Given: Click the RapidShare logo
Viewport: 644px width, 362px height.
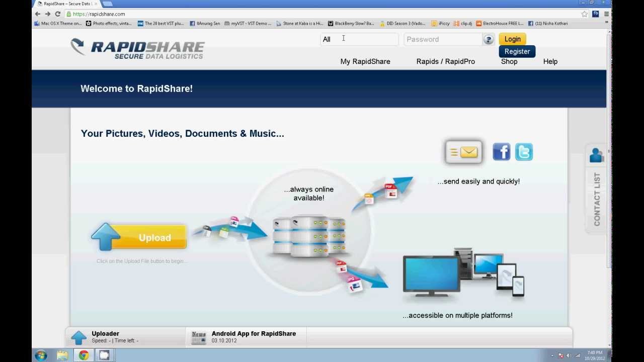Looking at the screenshot, I should (x=137, y=49).
